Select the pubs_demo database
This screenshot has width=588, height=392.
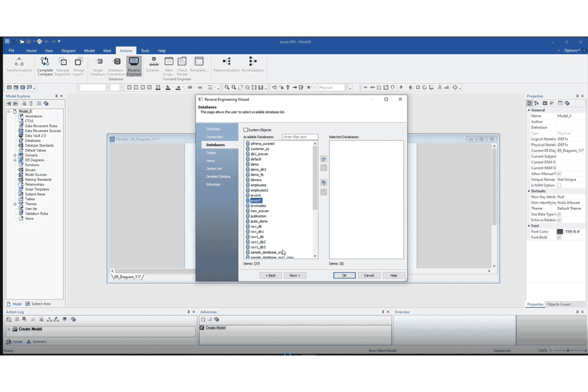pos(259,221)
